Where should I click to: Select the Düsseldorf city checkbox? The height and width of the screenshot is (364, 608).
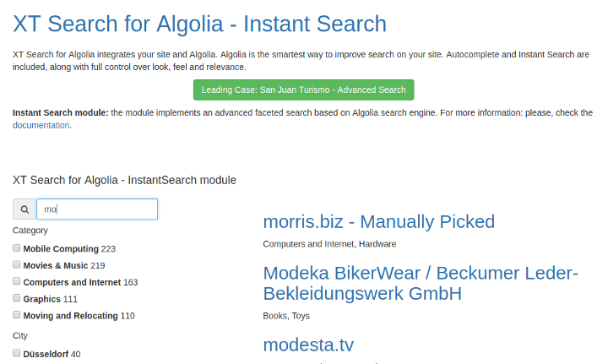(x=16, y=353)
